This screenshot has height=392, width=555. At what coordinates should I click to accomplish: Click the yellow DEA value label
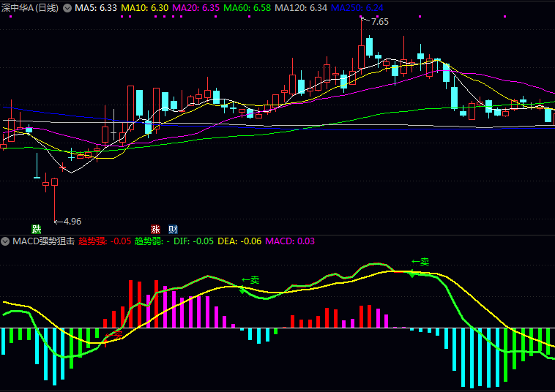(x=239, y=241)
